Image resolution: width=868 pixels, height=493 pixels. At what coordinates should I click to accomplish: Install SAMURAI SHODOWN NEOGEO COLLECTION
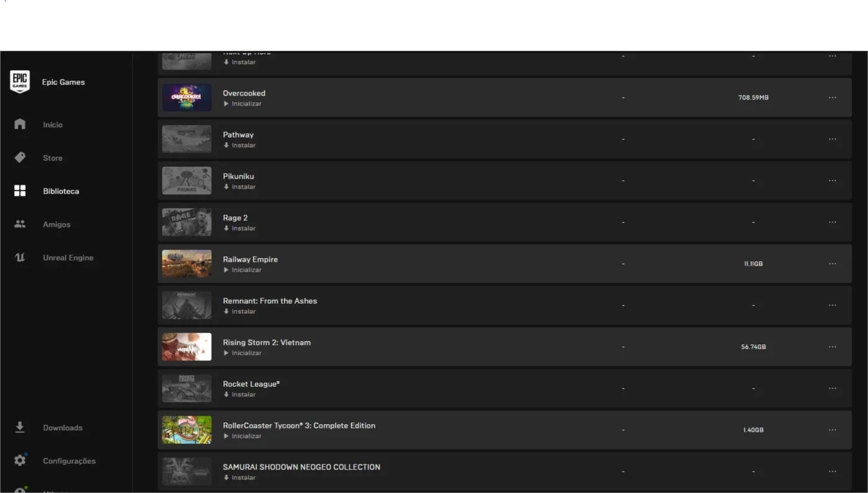(239, 477)
